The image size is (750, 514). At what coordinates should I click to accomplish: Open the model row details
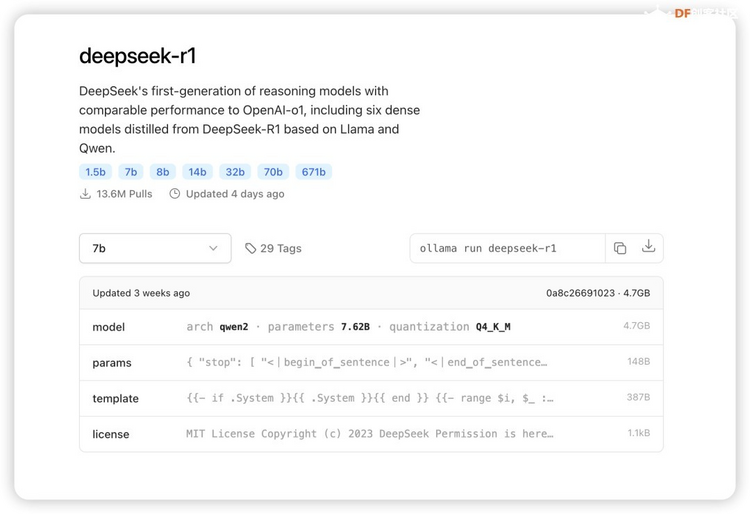(x=371, y=327)
